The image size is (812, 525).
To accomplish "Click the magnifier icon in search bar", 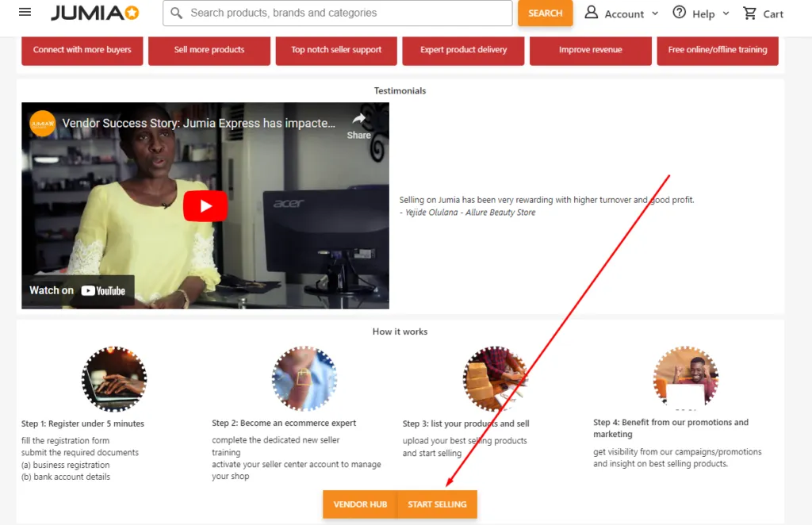I will pyautogui.click(x=177, y=13).
